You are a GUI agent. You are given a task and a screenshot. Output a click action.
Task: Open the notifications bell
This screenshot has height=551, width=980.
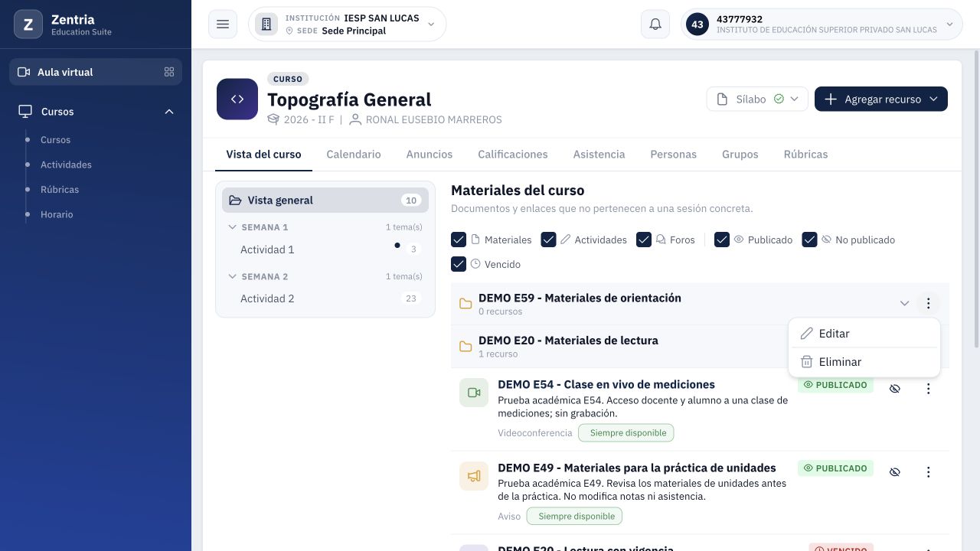(655, 24)
